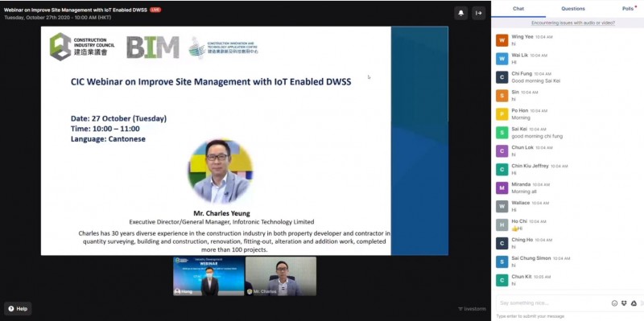This screenshot has width=644, height=321.
Task: Select the Chat tab
Action: (518, 9)
